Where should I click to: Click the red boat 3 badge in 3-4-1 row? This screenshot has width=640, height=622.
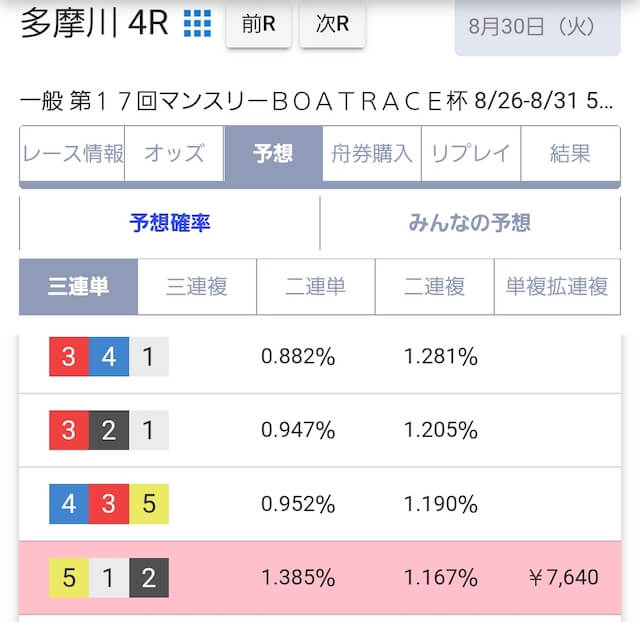click(69, 356)
